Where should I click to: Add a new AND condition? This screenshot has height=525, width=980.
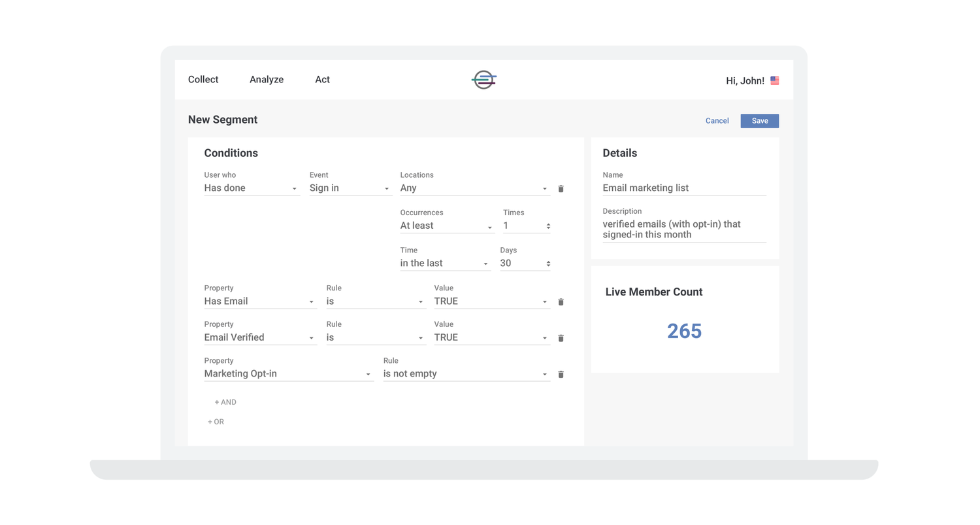click(x=225, y=401)
